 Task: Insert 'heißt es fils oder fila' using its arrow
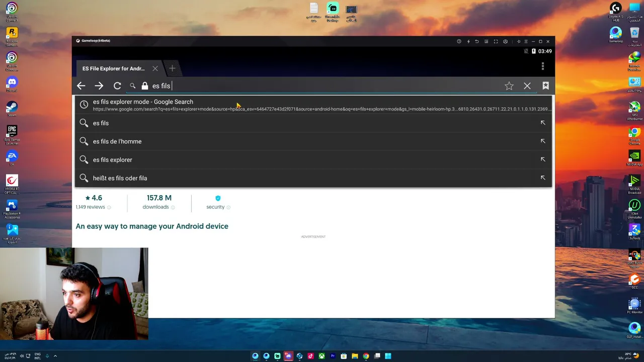543,177
